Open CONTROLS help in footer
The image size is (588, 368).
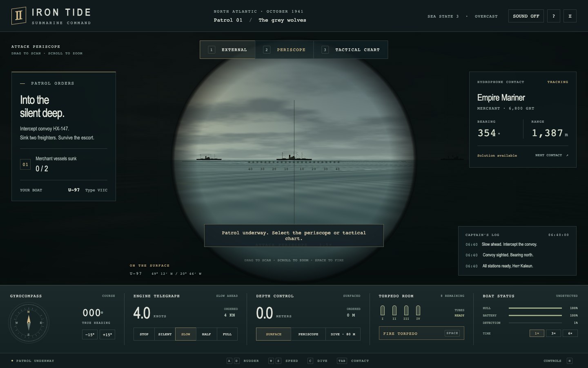[x=558, y=361]
